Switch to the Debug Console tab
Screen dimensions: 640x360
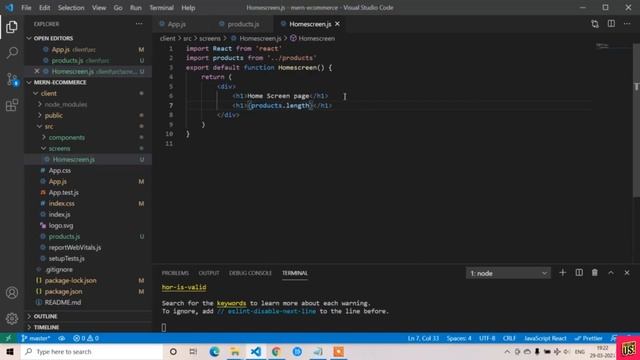(250, 273)
